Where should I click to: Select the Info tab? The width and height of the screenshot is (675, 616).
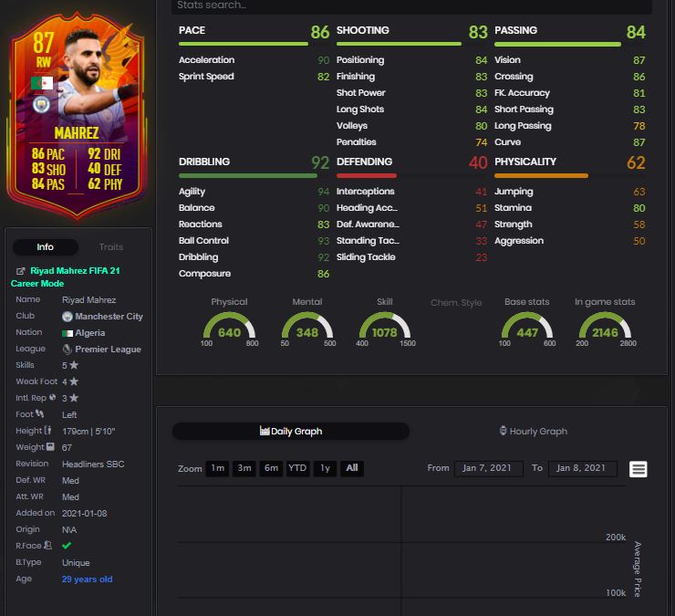[x=46, y=246]
